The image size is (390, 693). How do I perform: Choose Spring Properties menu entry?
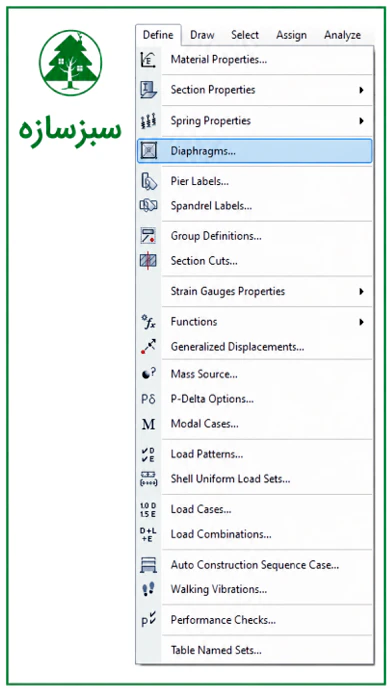click(255, 121)
